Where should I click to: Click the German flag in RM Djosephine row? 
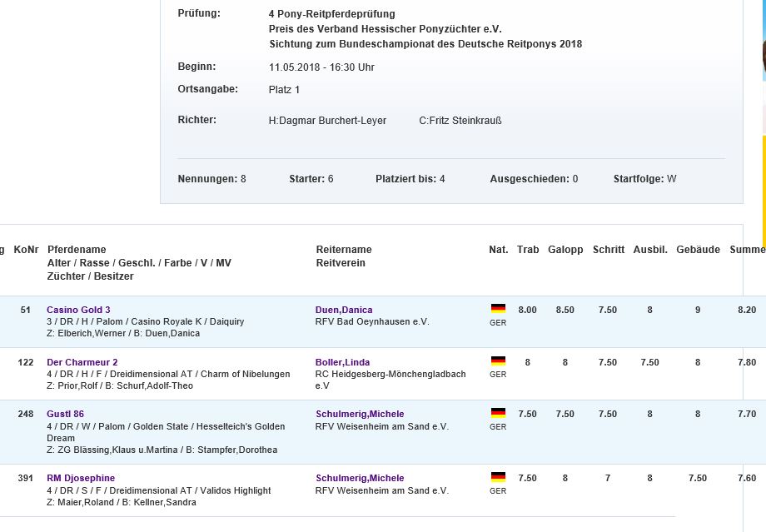(x=498, y=477)
